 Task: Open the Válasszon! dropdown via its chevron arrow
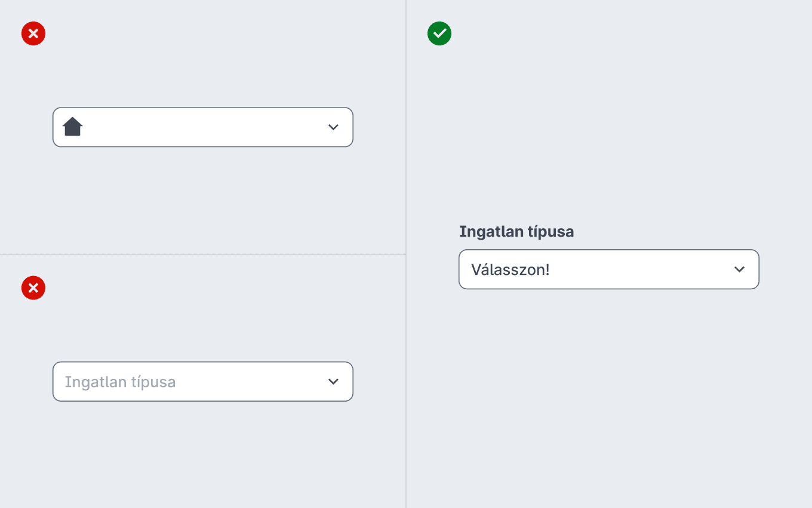coord(740,270)
